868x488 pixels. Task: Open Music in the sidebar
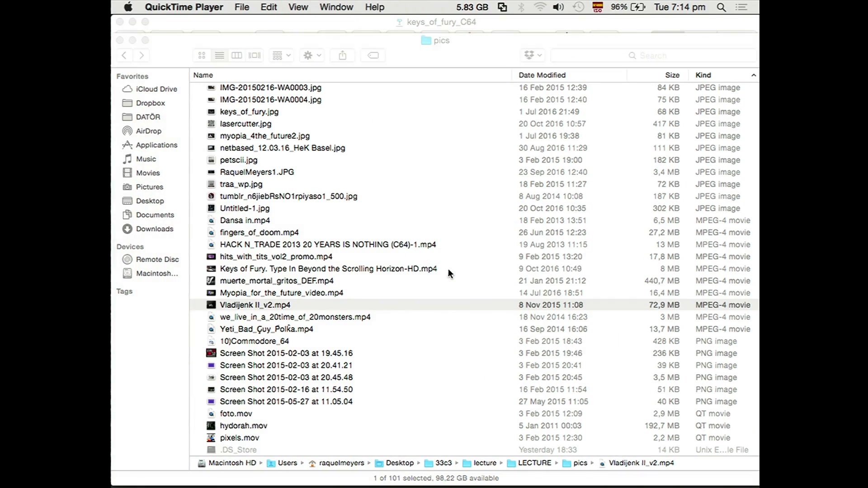pos(139,159)
